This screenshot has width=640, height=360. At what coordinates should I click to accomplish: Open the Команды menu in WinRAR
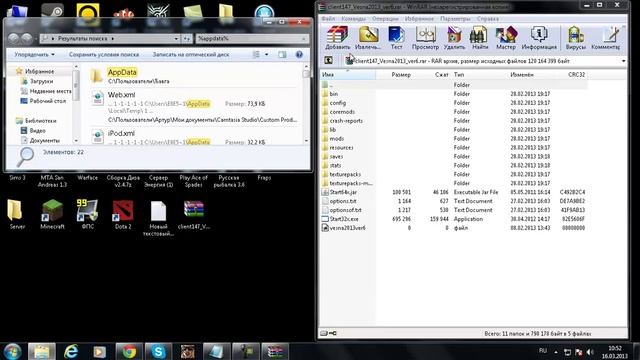(x=353, y=19)
